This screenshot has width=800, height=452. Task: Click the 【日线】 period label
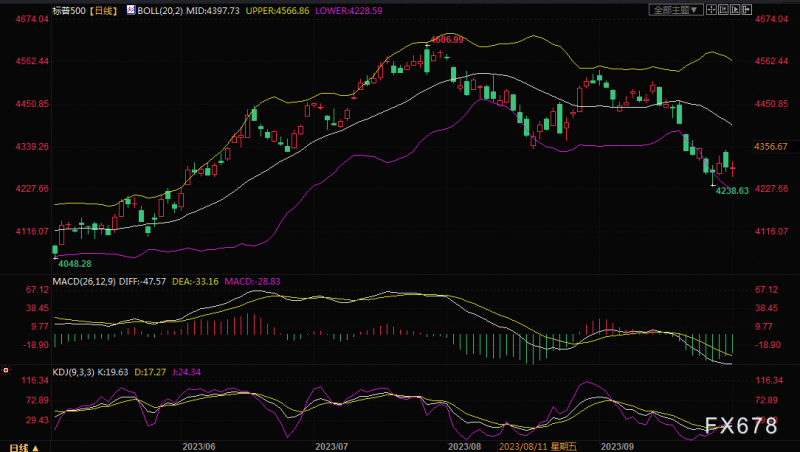(x=104, y=11)
